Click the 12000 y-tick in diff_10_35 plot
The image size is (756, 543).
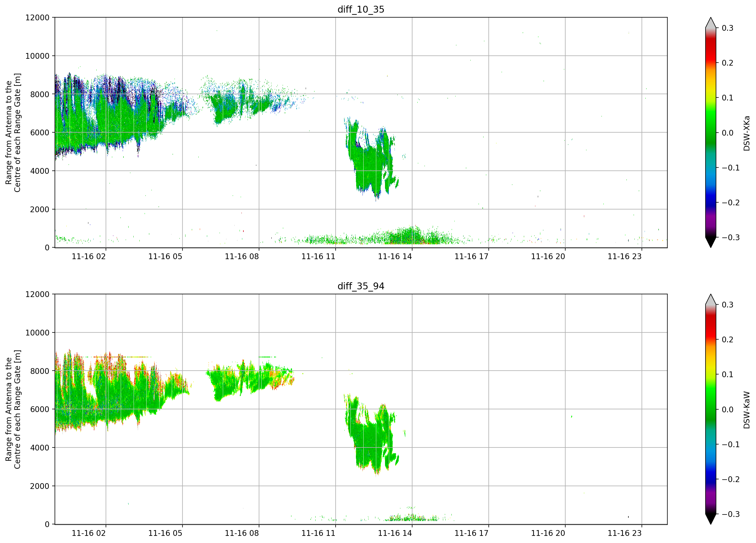click(37, 18)
